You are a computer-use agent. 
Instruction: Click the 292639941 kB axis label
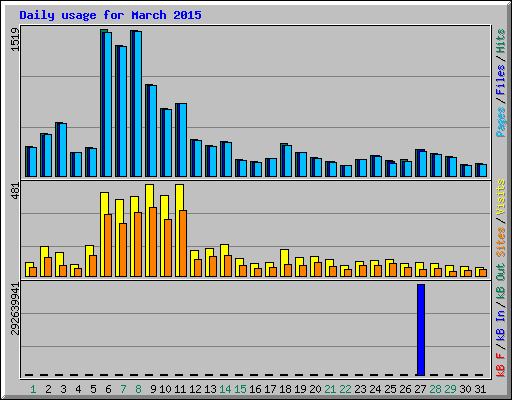pos(15,309)
